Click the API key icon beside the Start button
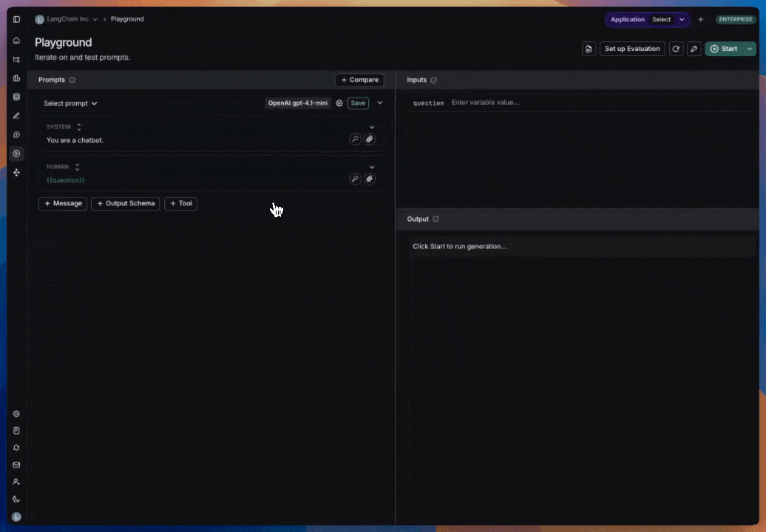This screenshot has height=532, width=766. [694, 49]
